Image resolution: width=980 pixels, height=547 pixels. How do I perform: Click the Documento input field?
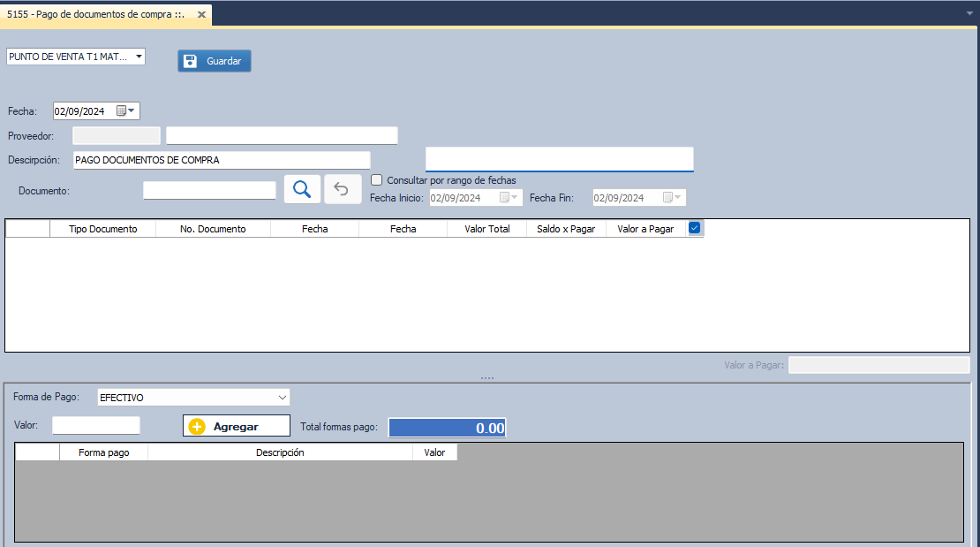point(209,190)
